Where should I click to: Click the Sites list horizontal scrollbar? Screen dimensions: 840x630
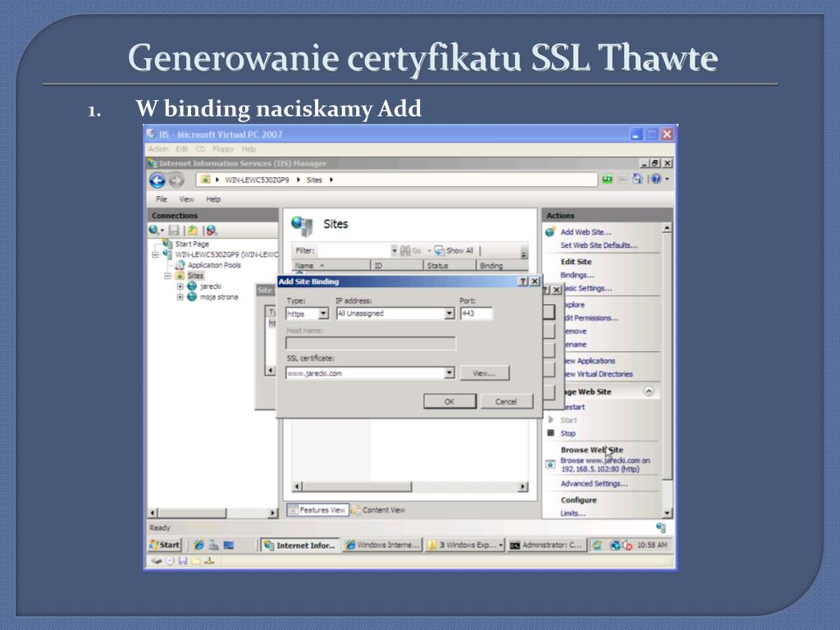point(410,486)
